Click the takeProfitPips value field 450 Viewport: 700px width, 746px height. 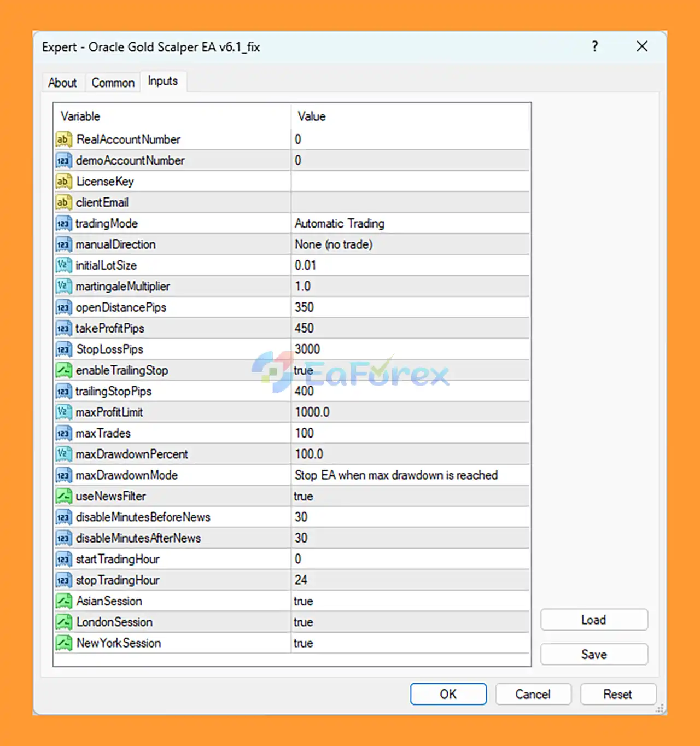click(410, 328)
